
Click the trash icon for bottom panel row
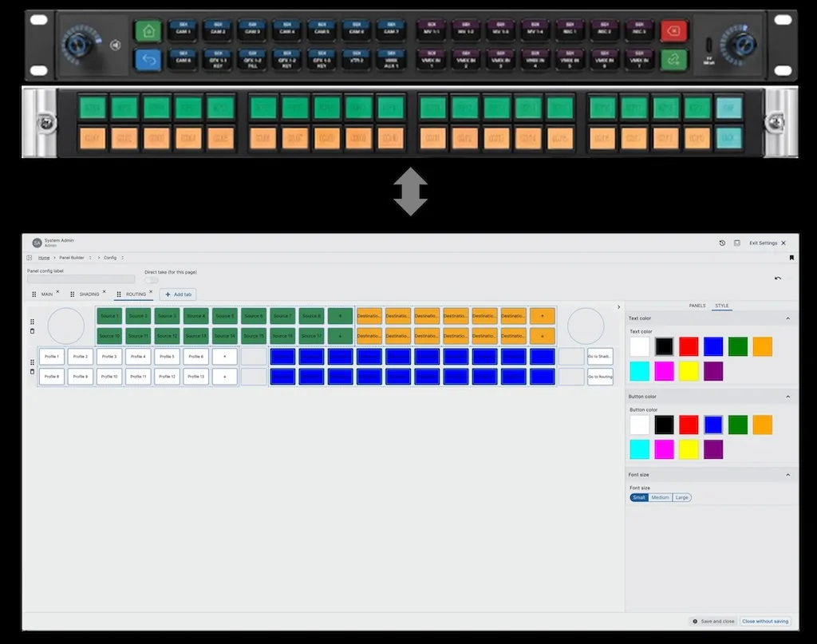coord(33,372)
